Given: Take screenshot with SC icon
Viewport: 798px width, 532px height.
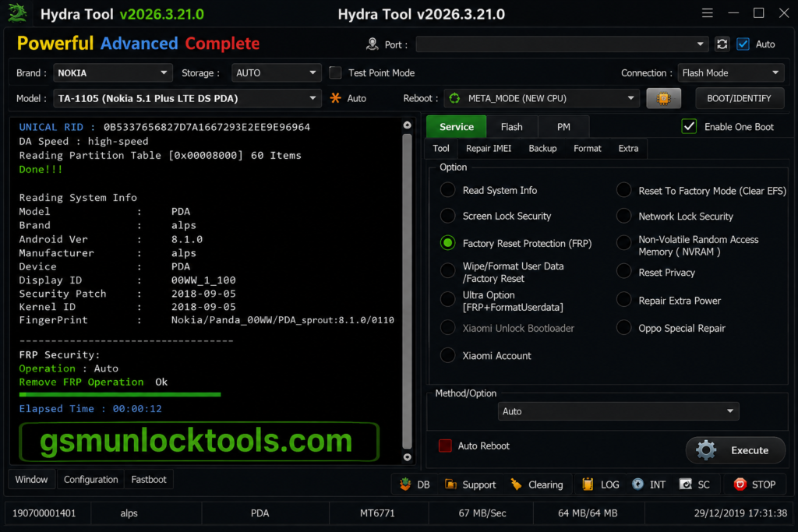Looking at the screenshot, I should pos(686,484).
